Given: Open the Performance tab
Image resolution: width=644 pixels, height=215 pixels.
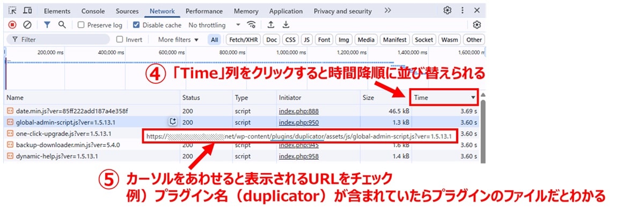Looking at the screenshot, I should [203, 11].
